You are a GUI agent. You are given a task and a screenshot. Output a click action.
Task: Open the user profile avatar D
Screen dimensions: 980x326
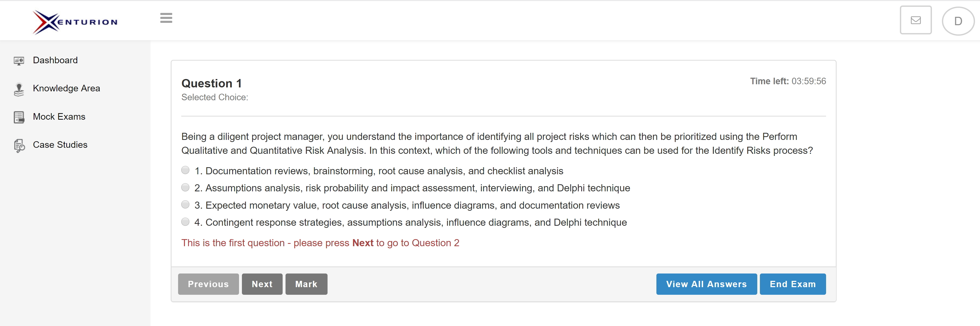point(958,21)
